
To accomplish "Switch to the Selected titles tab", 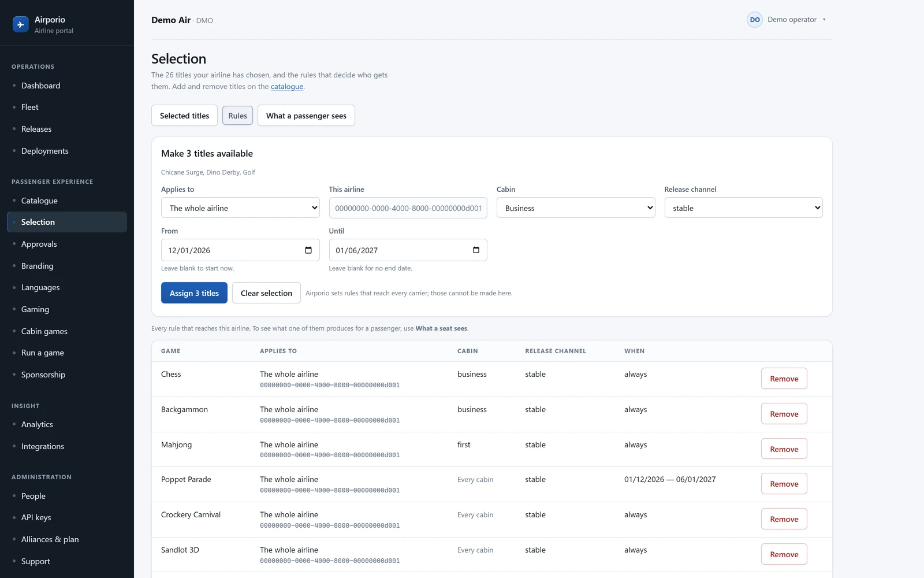I will tap(184, 116).
